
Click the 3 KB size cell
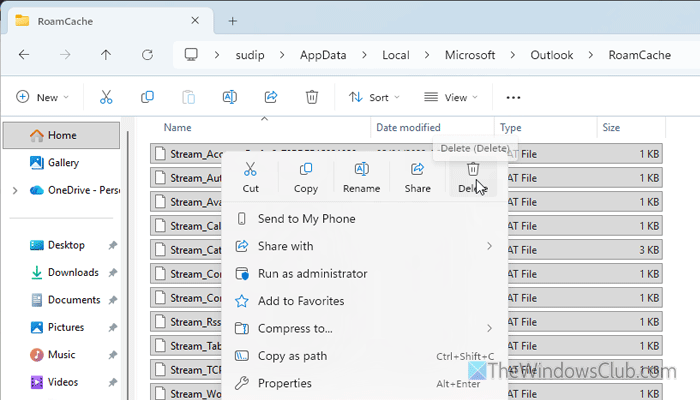pyautogui.click(x=649, y=250)
